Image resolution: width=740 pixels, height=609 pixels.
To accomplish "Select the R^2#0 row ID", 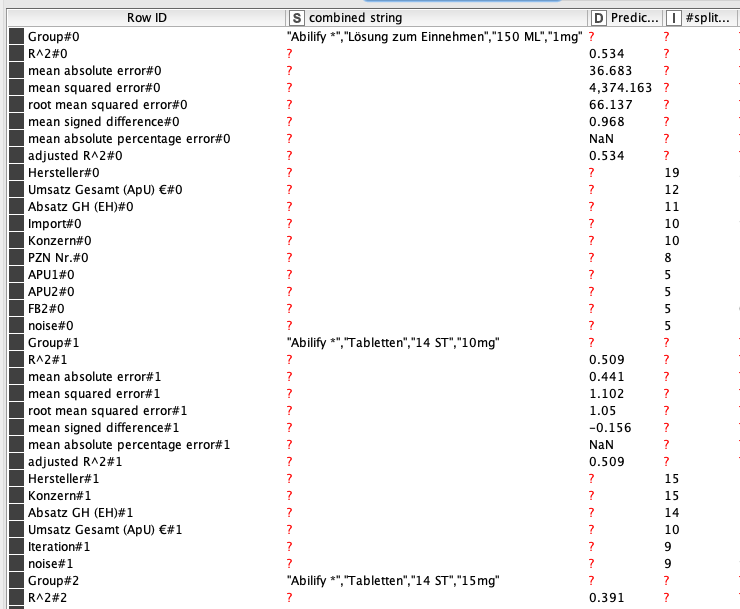I will pyautogui.click(x=48, y=54).
